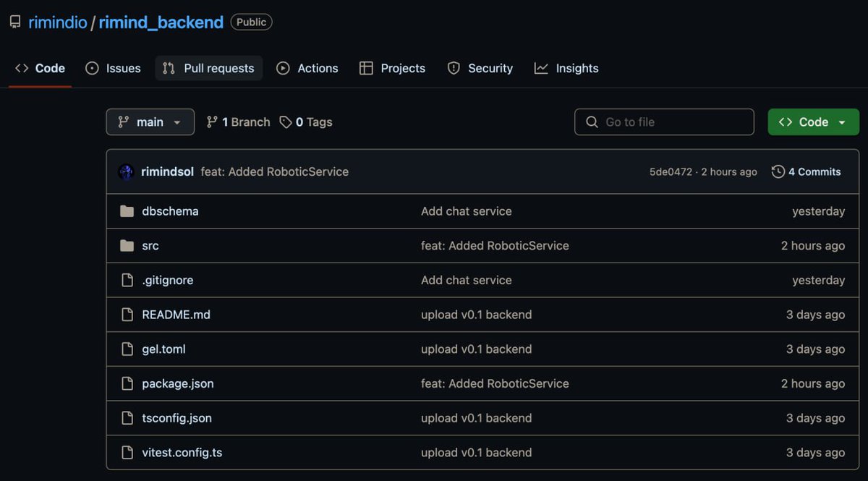Open the .gitignore file
868x481 pixels.
[168, 281]
